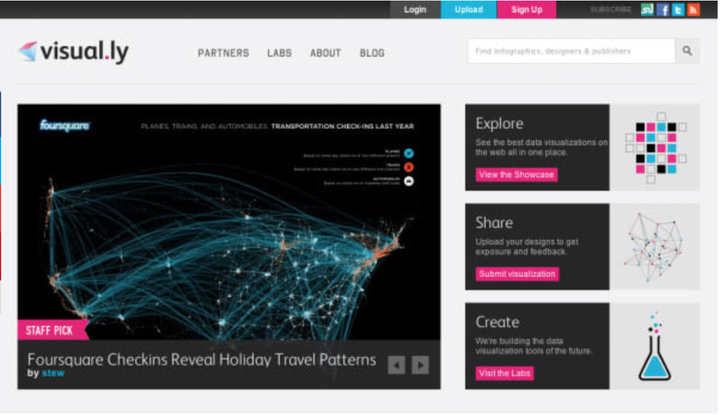Open the Partners menu item
Viewport: 720px width, 415px height.
[224, 53]
